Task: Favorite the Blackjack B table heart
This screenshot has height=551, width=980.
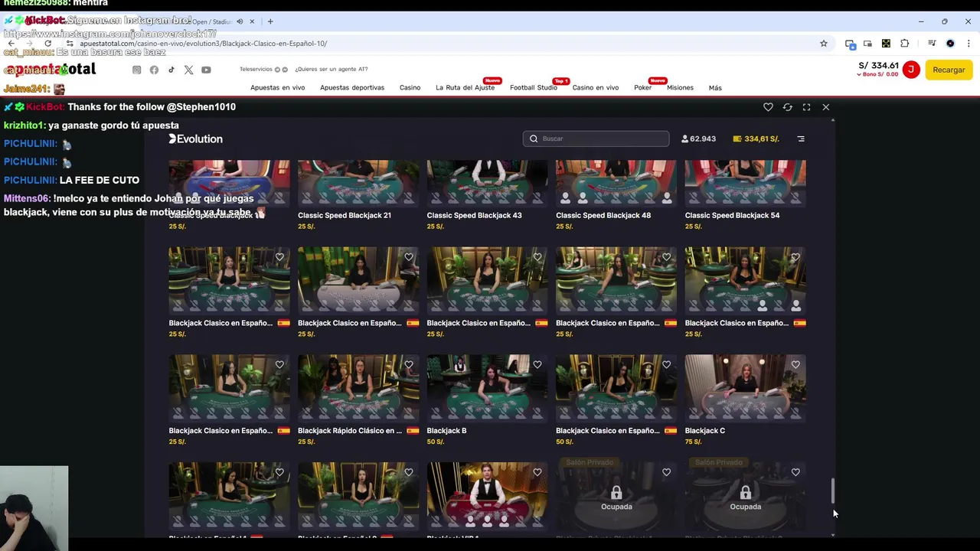Action: point(537,365)
